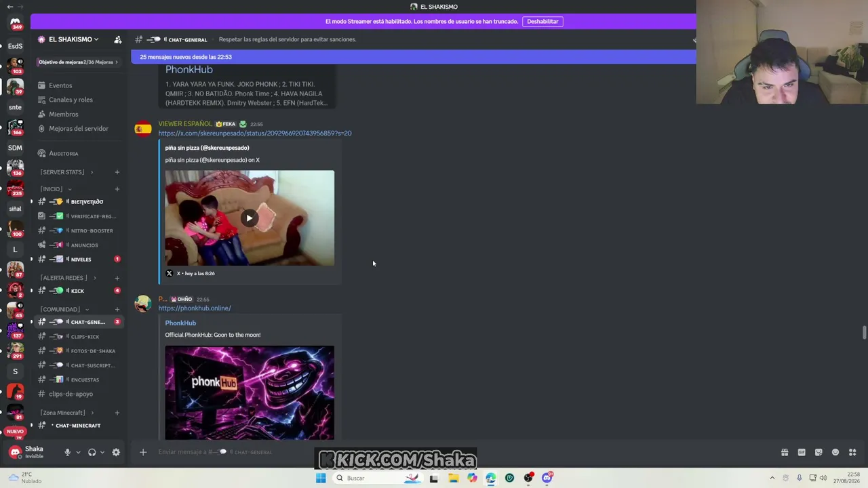Viewport: 868px width, 488px height.
Task: Open Canales y roles
Action: 79,100
